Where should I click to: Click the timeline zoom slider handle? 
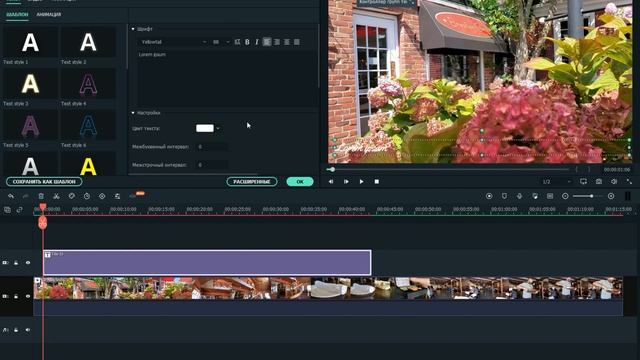click(x=591, y=196)
